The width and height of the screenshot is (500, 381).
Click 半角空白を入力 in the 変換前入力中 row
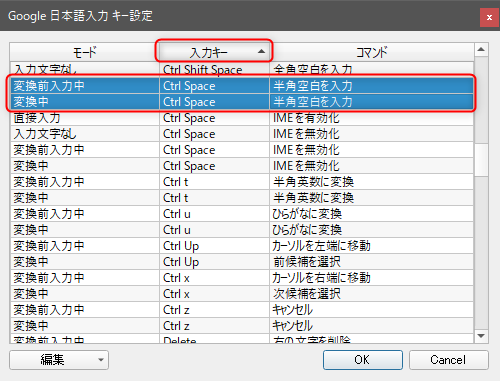[x=371, y=86]
